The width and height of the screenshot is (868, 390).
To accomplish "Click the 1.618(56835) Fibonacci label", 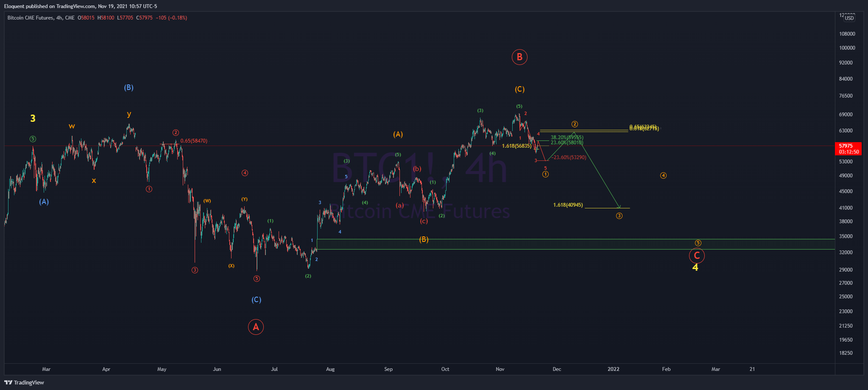I will pyautogui.click(x=516, y=146).
